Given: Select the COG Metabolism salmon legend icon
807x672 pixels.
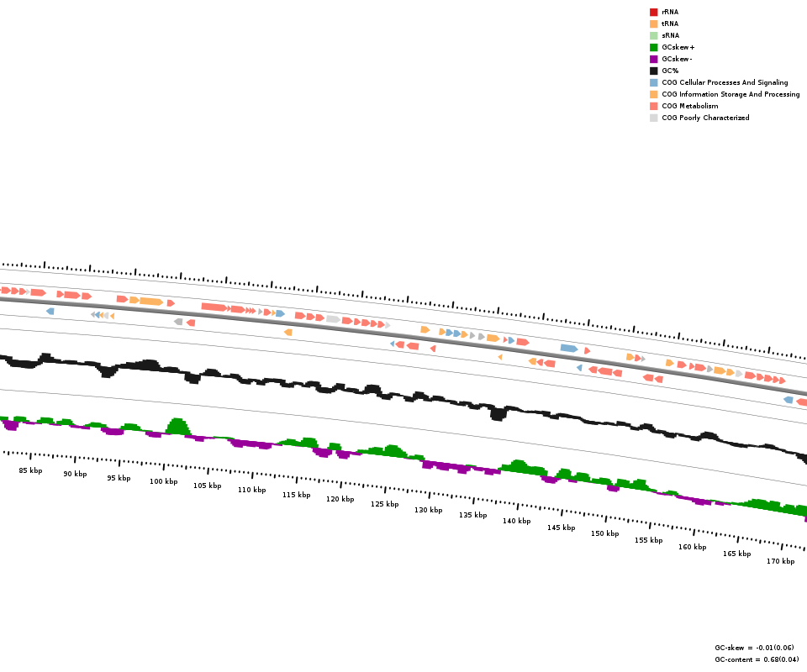Looking at the screenshot, I should pyautogui.click(x=653, y=106).
